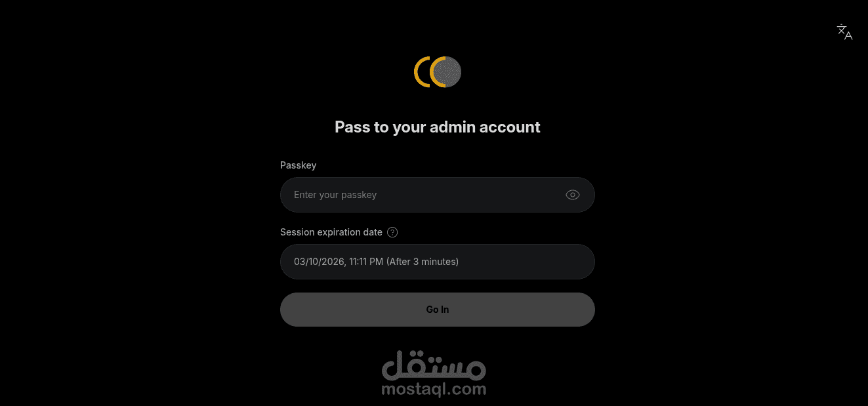Show session expiration help tooltip icon
Viewport: 868px width, 406px height.
point(392,232)
